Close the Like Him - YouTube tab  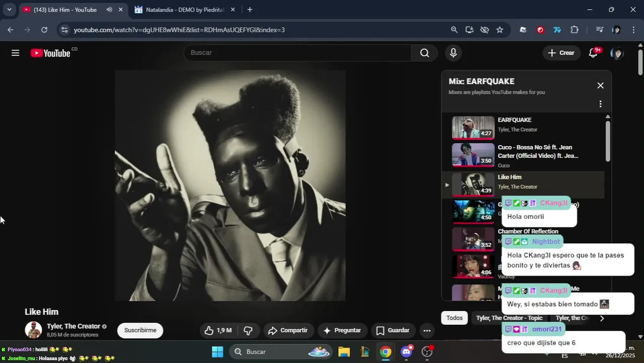tap(120, 10)
